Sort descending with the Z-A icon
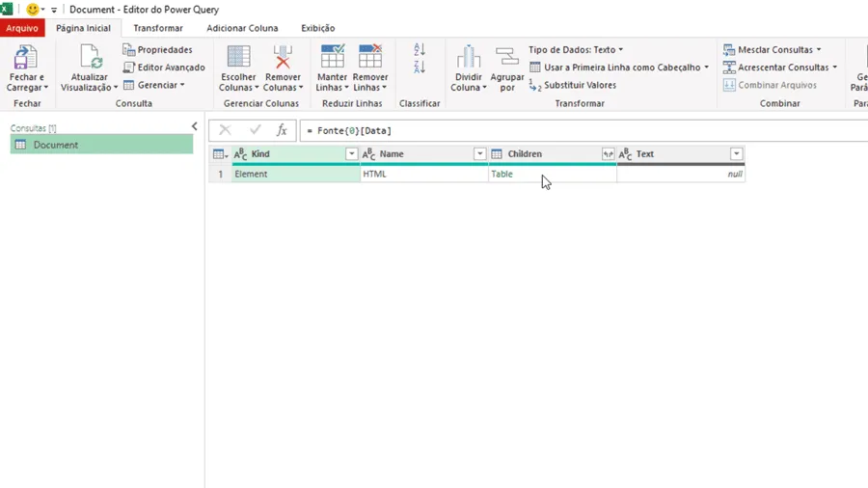 point(420,68)
